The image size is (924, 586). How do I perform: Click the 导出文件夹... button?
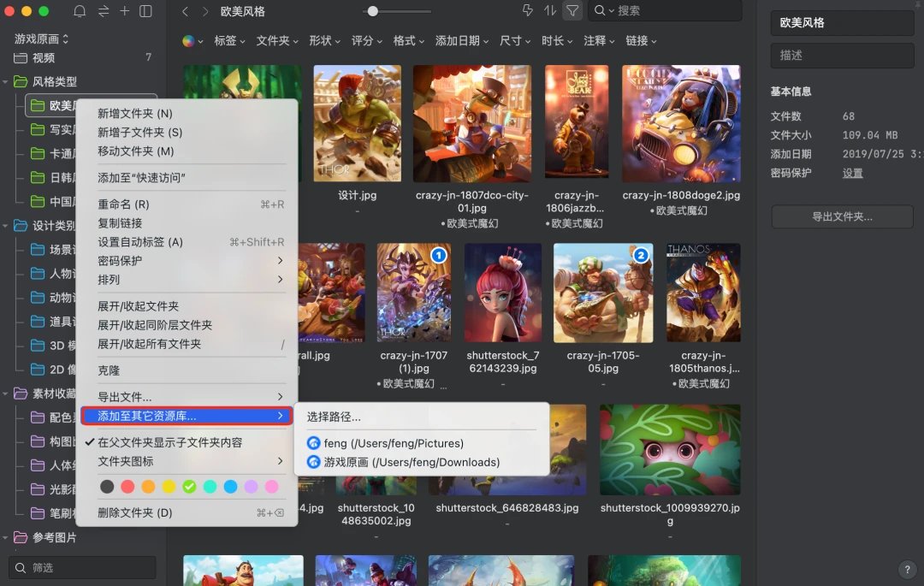point(842,216)
